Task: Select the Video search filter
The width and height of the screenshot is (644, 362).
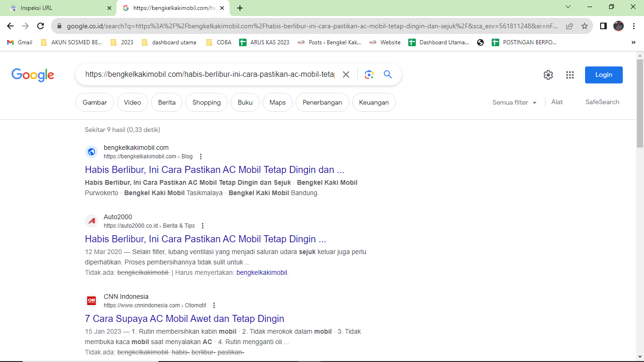Action: tap(132, 102)
